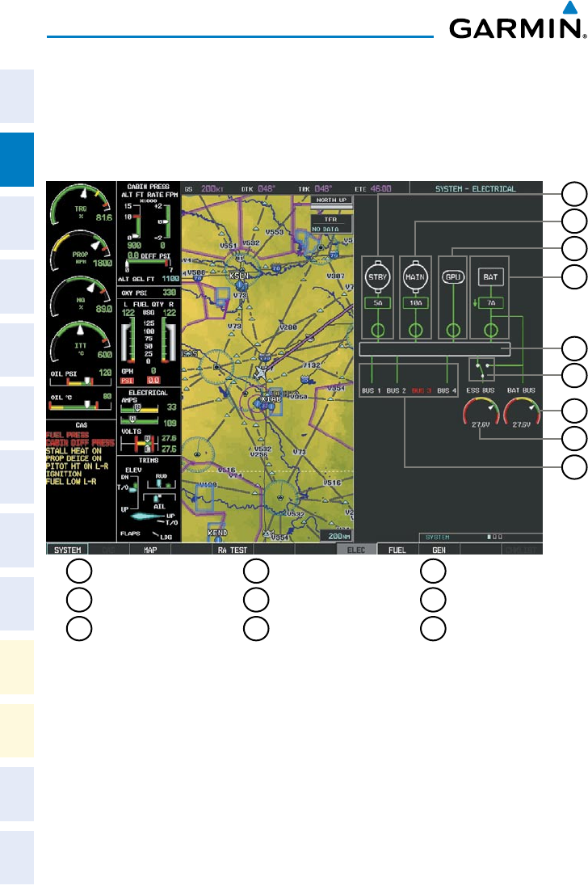Click the MAIN generator symbol

415,277
